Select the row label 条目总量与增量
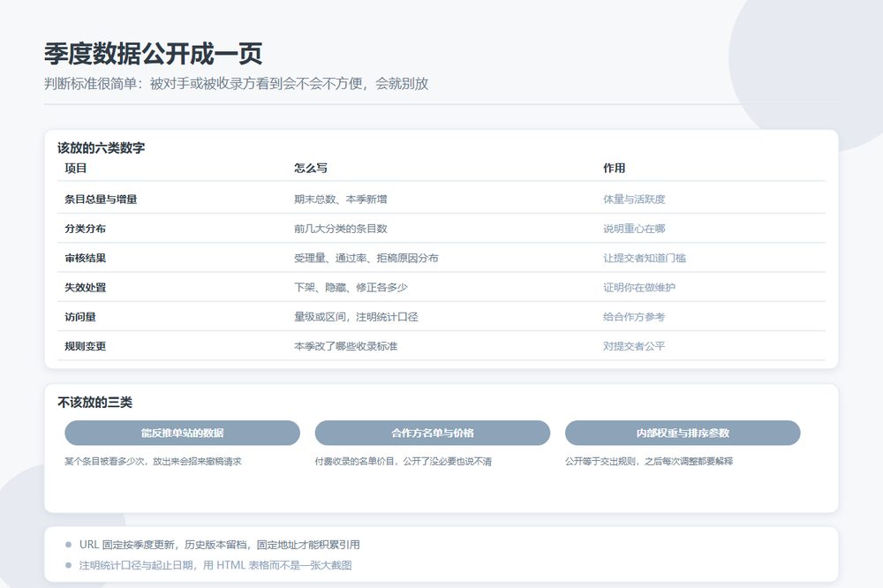883x588 pixels. click(101, 200)
